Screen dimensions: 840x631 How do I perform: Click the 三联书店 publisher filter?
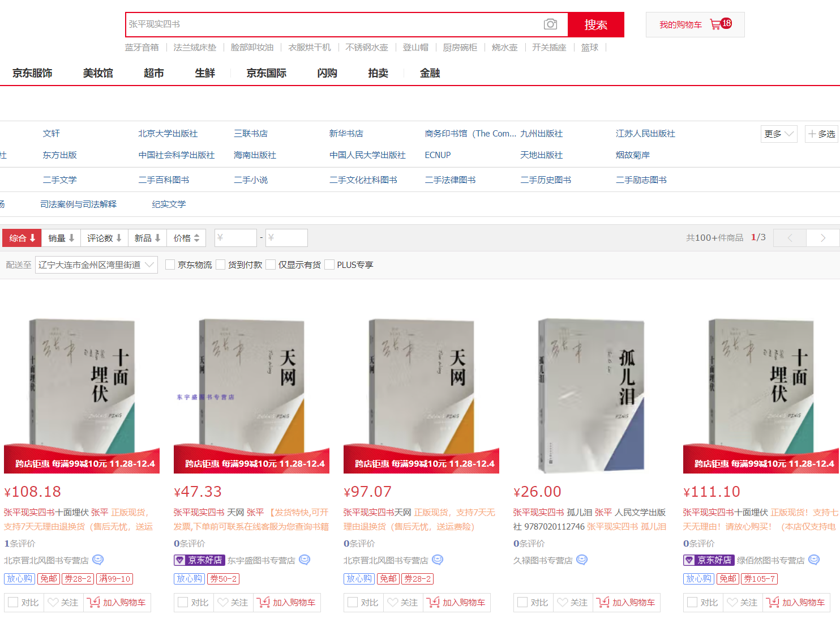click(251, 134)
